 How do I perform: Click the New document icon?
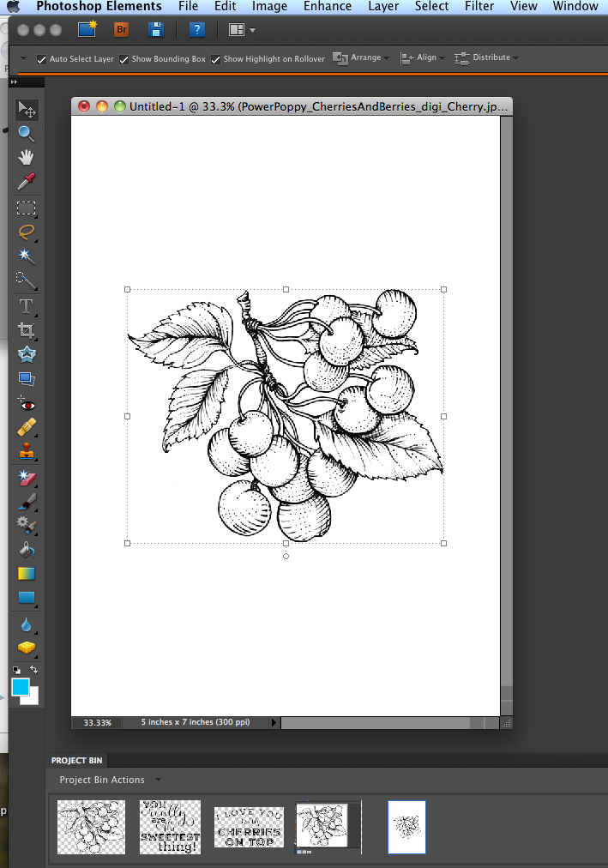pos(87,29)
